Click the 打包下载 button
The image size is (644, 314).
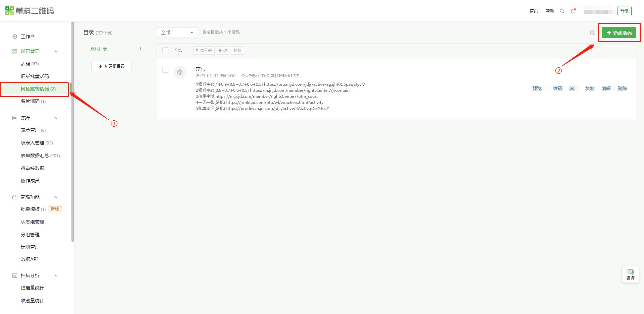pos(204,51)
